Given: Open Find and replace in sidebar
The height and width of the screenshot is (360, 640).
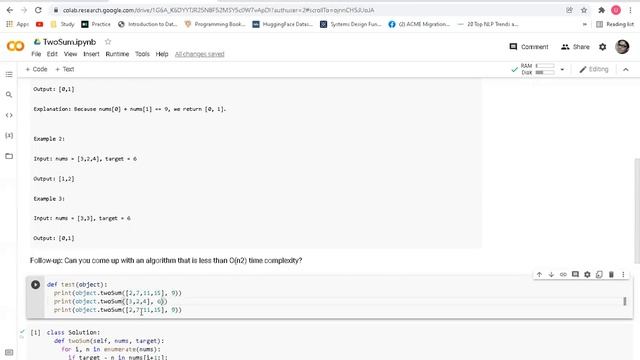Looking at the screenshot, I should point(9,95).
